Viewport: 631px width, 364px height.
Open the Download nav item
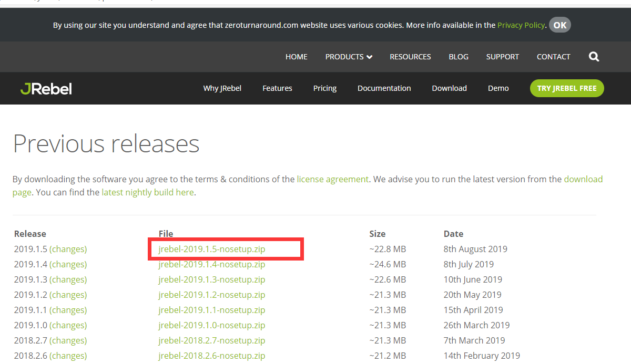[450, 88]
